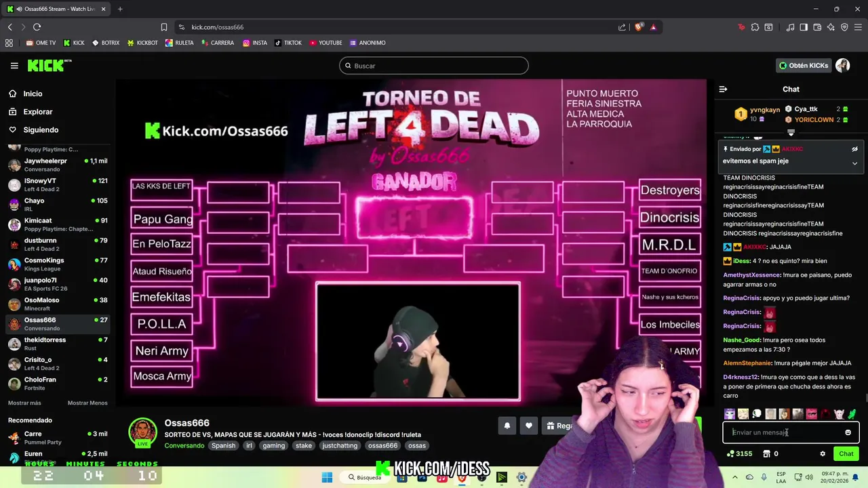This screenshot has height=488, width=868.
Task: Hide the pinned message eye icon
Action: pos(854,149)
